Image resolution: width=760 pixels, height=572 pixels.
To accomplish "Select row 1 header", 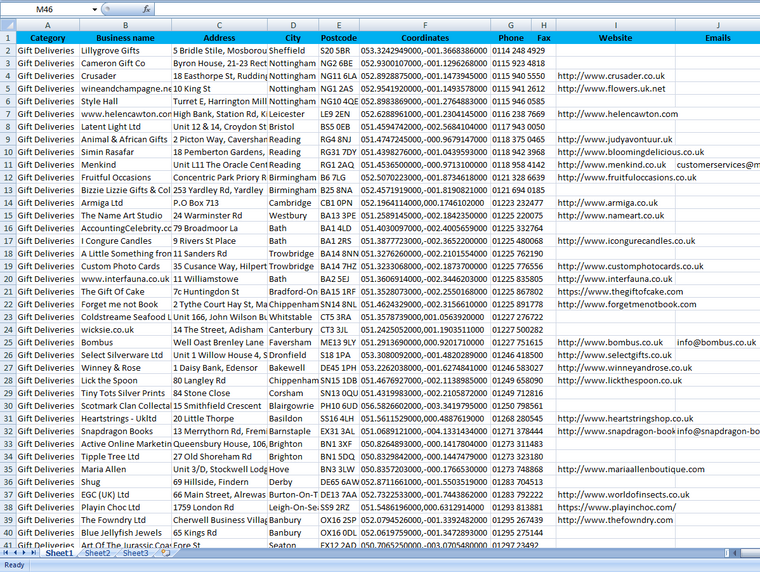I will (x=8, y=38).
